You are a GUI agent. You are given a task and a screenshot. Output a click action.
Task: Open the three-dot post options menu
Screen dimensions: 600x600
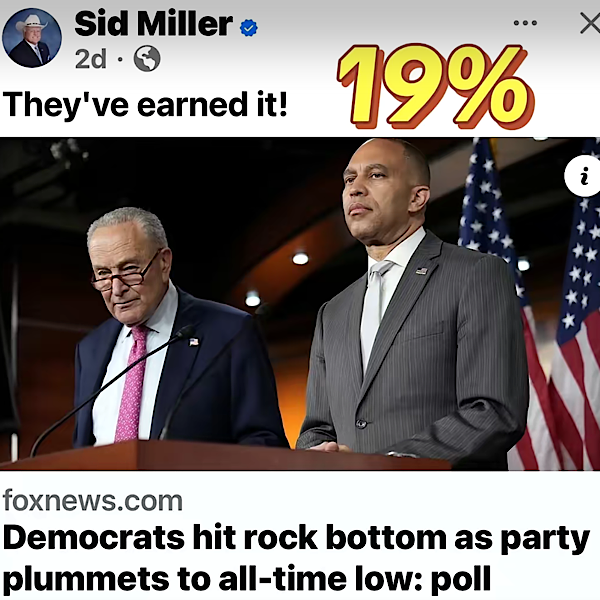[525, 23]
